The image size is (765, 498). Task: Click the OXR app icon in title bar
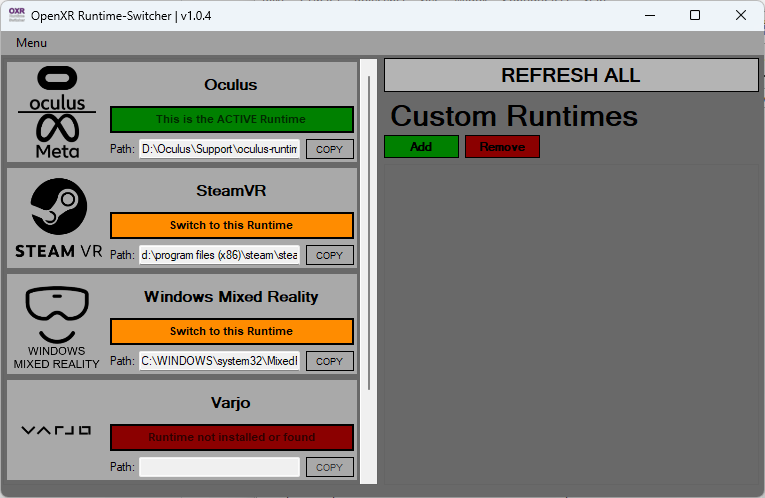coord(17,15)
